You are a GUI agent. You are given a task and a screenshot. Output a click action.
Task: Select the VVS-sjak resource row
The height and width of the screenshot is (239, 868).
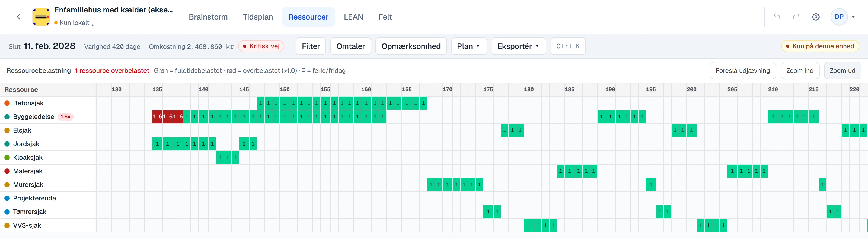(47, 225)
